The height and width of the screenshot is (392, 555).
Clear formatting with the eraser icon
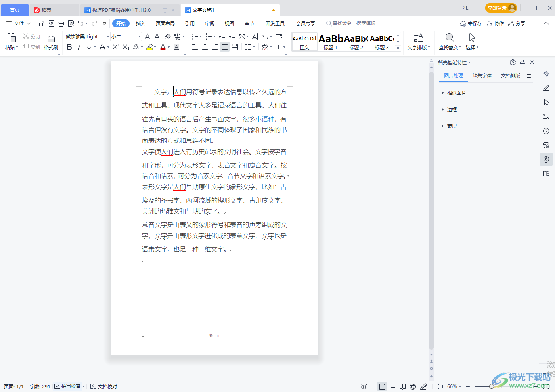(x=168, y=36)
